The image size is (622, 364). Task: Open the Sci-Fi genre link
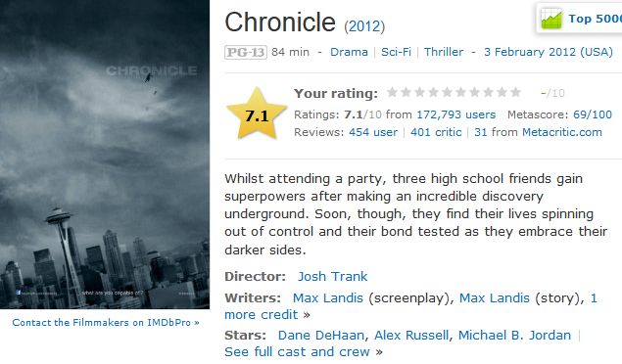pyautogui.click(x=396, y=52)
